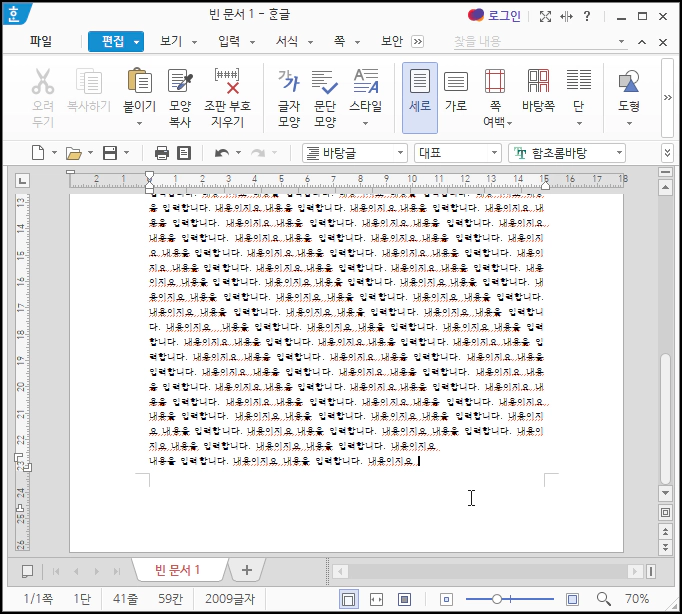Click the Print Preview icon

(184, 153)
